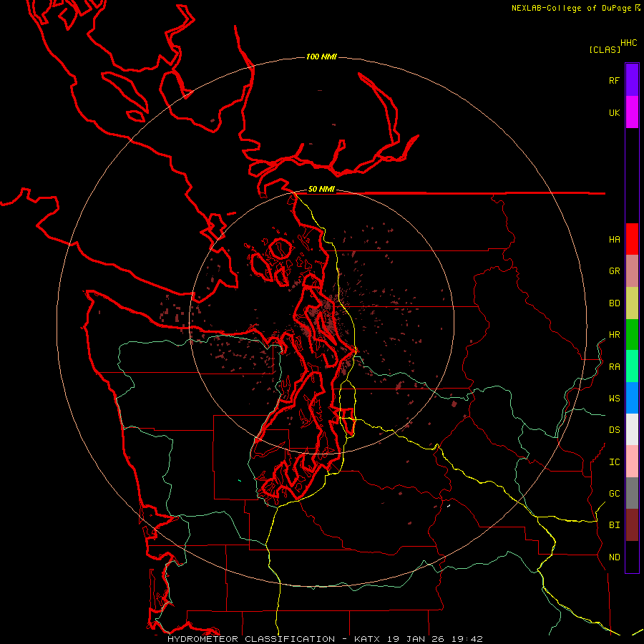The image size is (644, 644).
Task: Click the ND legend label
Action: 614,557
